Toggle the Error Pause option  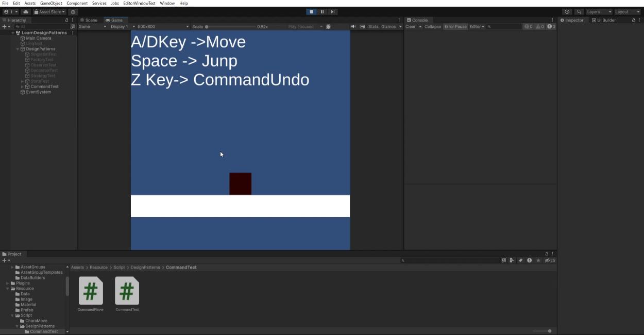tap(455, 27)
